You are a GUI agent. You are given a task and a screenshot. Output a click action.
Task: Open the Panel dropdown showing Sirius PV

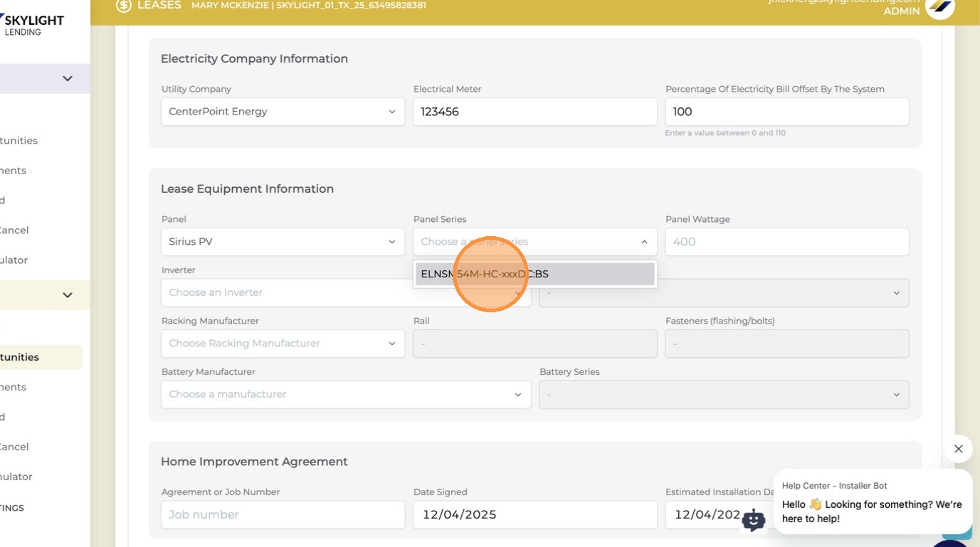[283, 242]
